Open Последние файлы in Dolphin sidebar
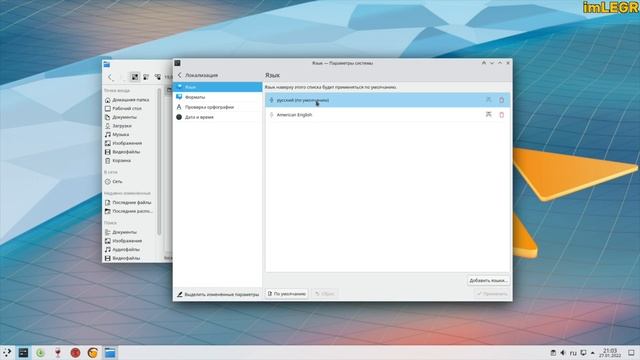640x360 pixels. point(130,202)
